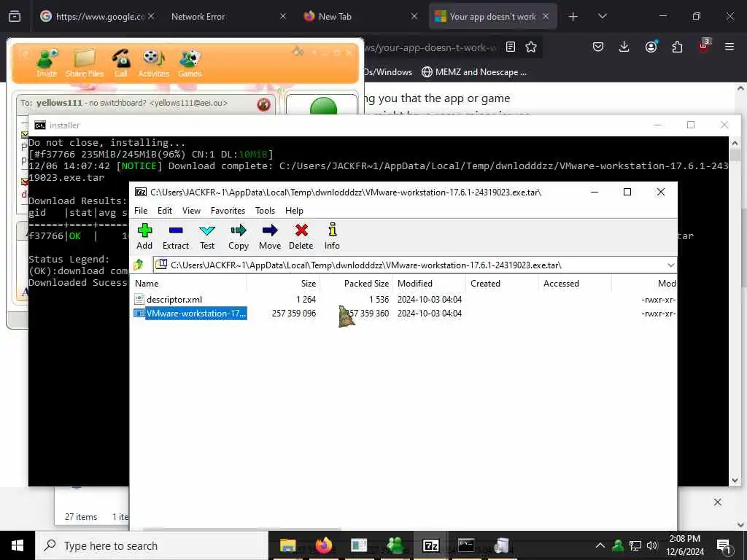This screenshot has width=747, height=560.
Task: Switch to the google.com browser tab
Action: tap(97, 17)
